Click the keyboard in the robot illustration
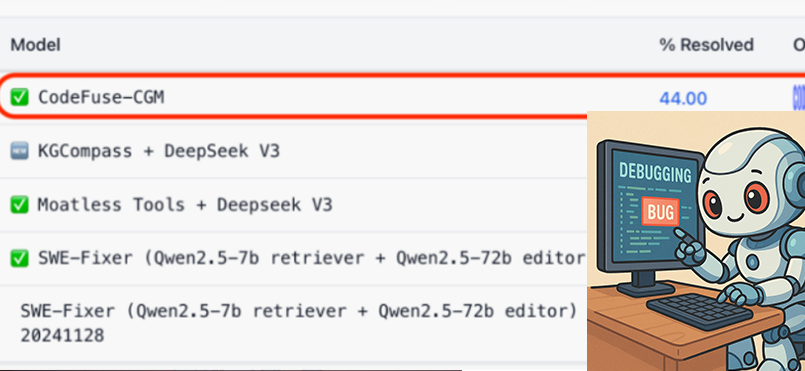The height and width of the screenshot is (371, 805). (700, 308)
